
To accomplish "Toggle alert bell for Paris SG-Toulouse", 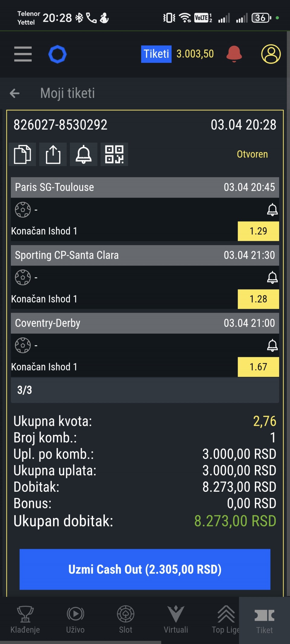I will click(272, 210).
